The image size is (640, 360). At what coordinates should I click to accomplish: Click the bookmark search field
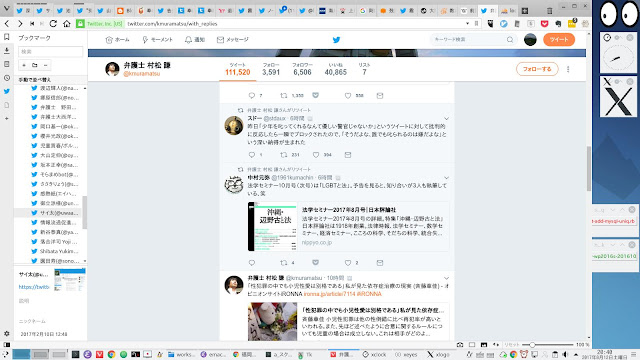(x=50, y=51)
